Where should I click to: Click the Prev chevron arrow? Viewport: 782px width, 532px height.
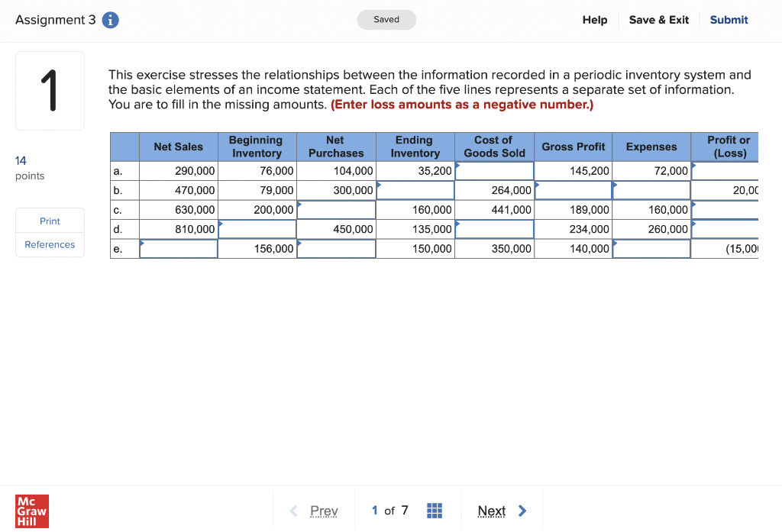(292, 511)
